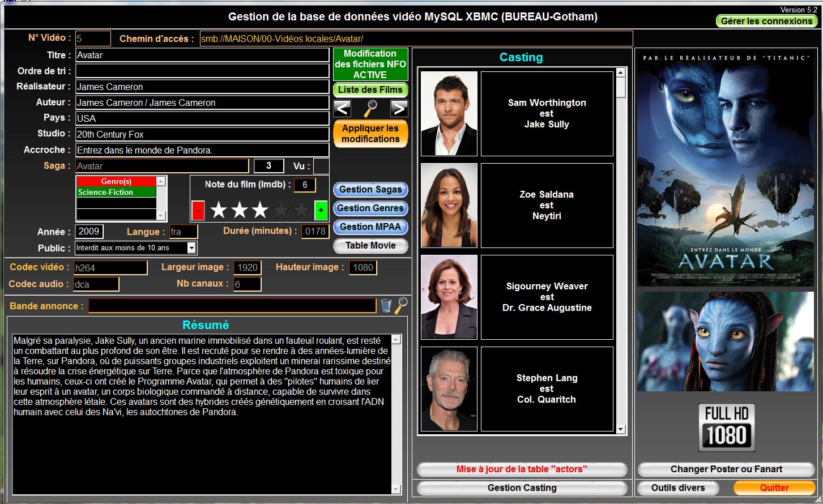The width and height of the screenshot is (823, 504).
Task: Click the Chemin d'accès path field
Action: click(x=416, y=39)
